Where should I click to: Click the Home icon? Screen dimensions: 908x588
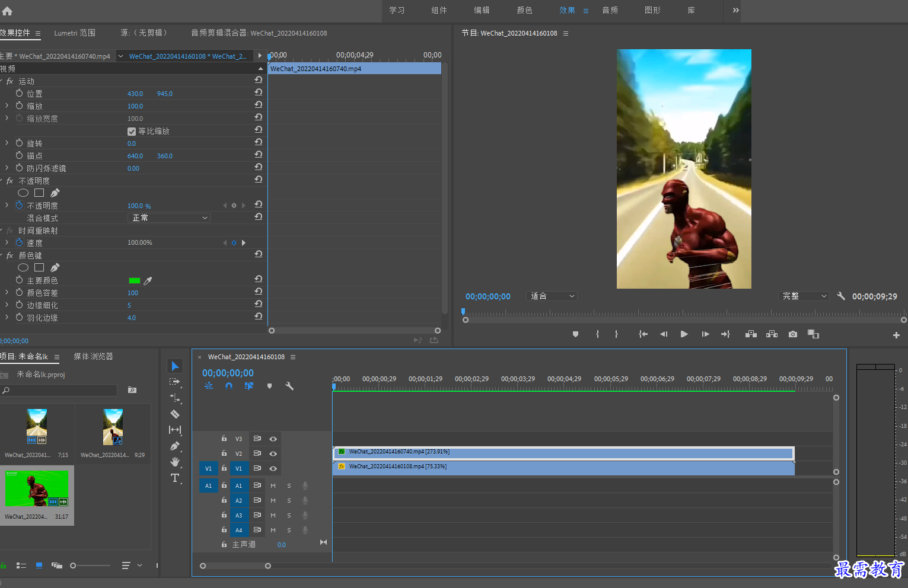7,11
